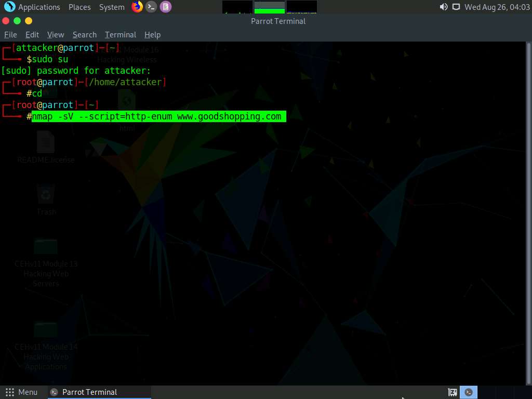Open the Edit menu in the terminal

(32, 35)
